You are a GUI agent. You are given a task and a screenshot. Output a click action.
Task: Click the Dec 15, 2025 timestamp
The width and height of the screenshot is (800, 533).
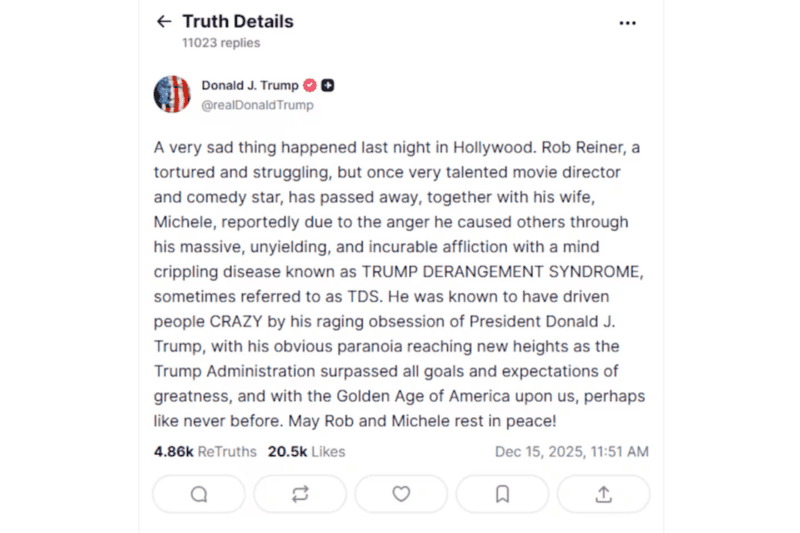pyautogui.click(x=571, y=452)
